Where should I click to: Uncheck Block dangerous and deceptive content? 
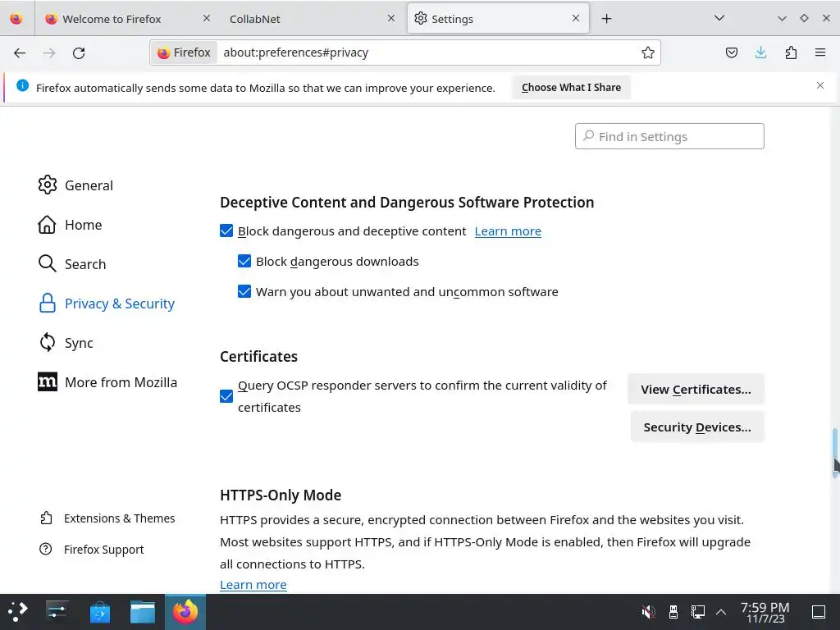[226, 231]
